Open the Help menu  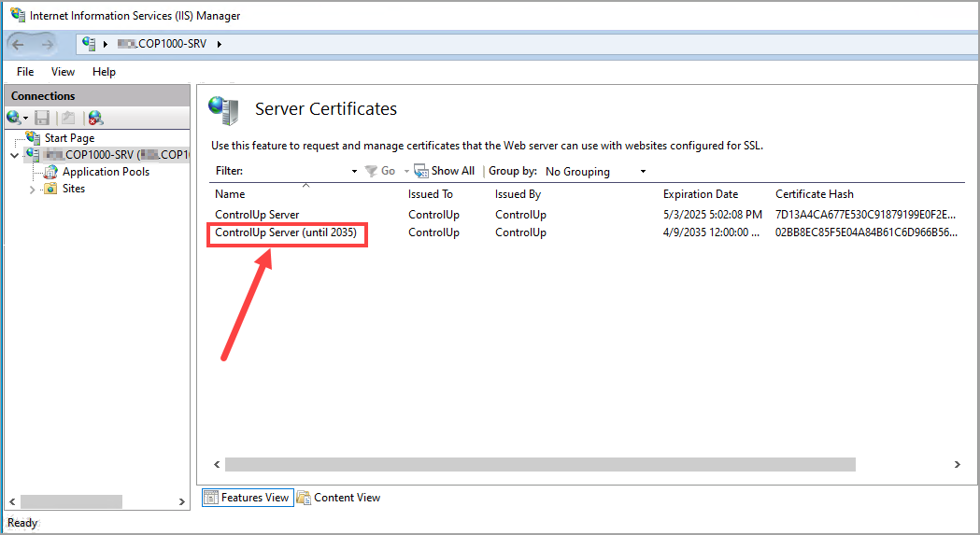coord(104,72)
